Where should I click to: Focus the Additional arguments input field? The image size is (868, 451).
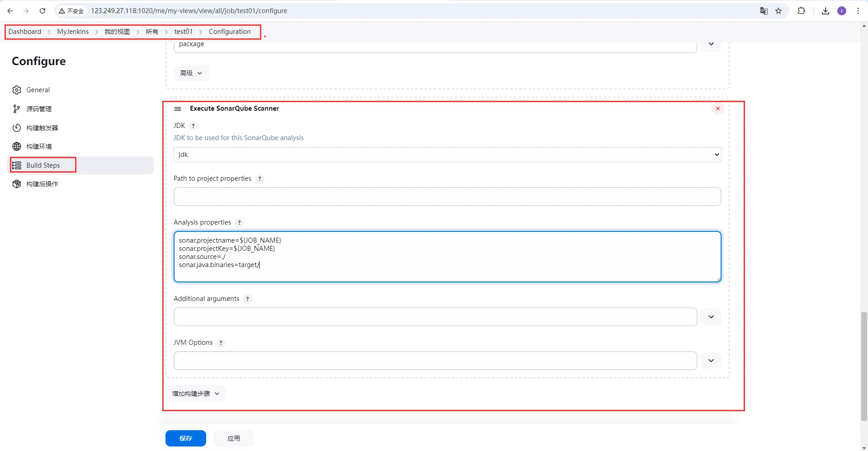tap(435, 317)
